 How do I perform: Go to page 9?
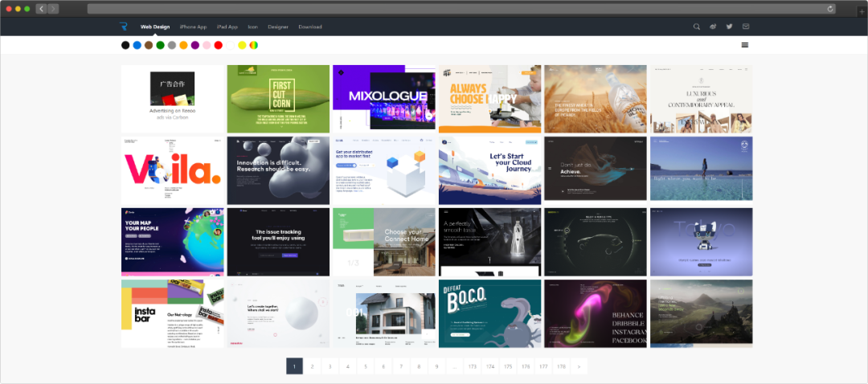436,366
